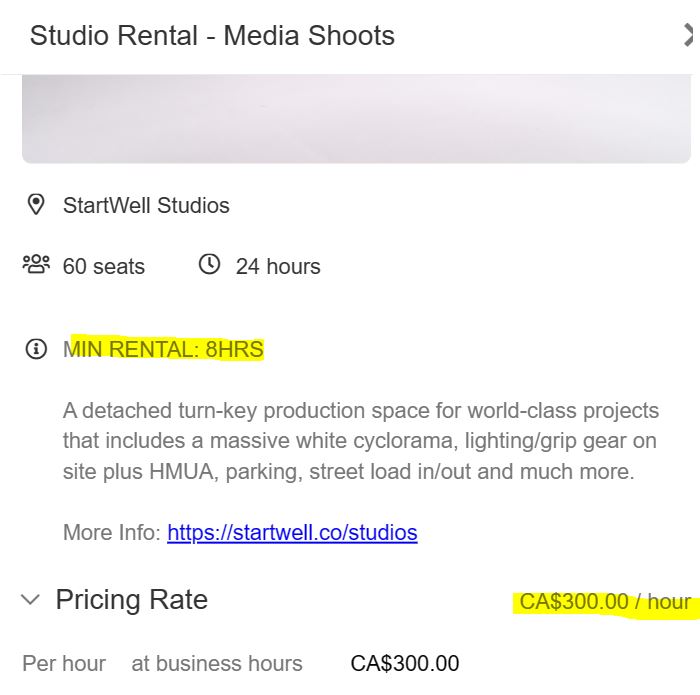Select the StartWell Studios location text
Image resolution: width=700 pixels, height=695 pixels.
coord(146,205)
